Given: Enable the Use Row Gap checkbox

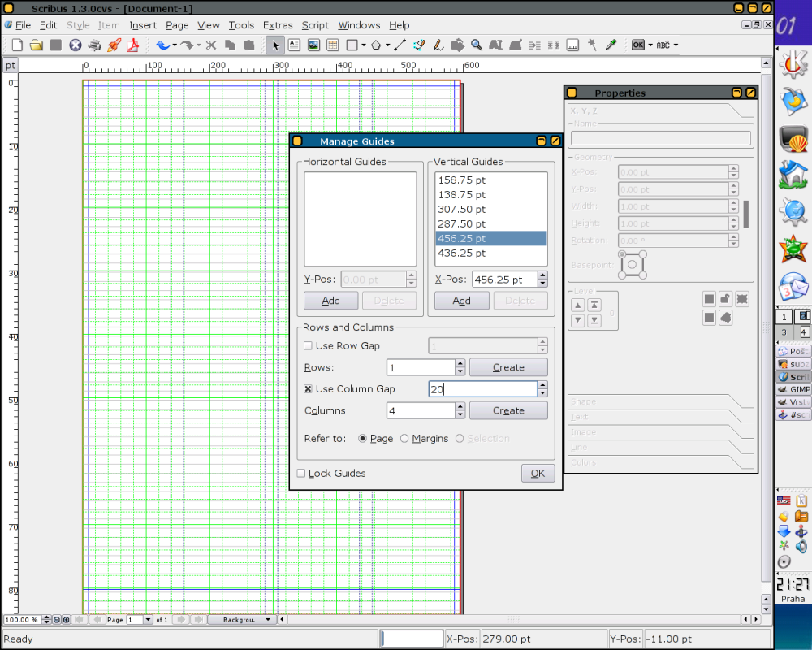Looking at the screenshot, I should [308, 346].
